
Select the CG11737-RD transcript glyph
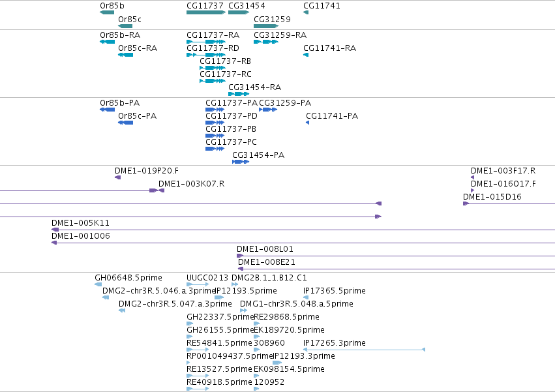click(206, 55)
